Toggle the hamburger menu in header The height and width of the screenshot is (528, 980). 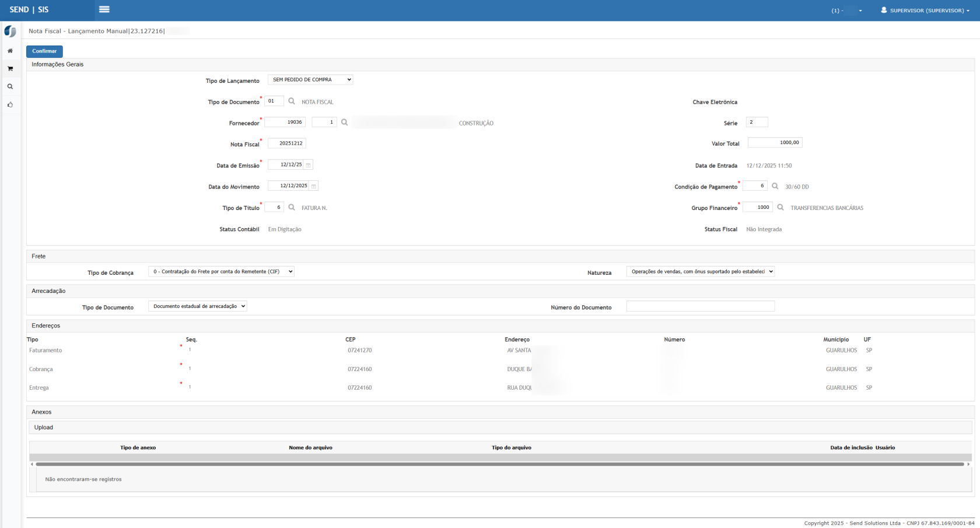[104, 9]
